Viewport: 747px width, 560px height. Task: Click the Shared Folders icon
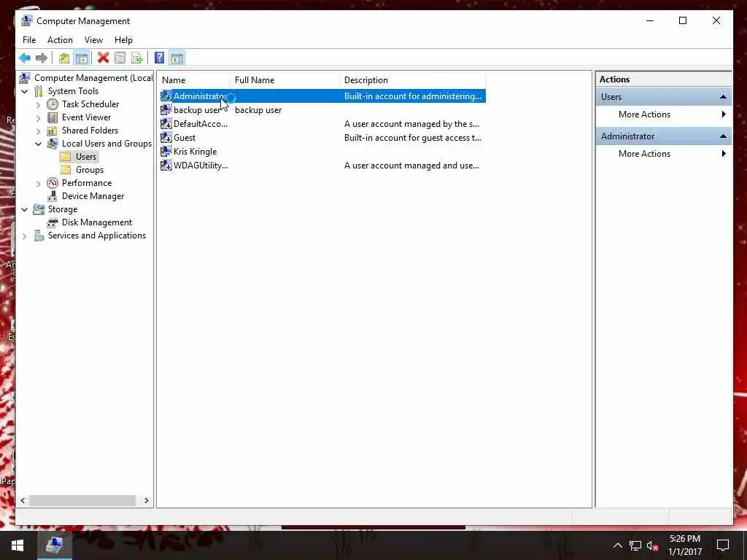pyautogui.click(x=53, y=131)
